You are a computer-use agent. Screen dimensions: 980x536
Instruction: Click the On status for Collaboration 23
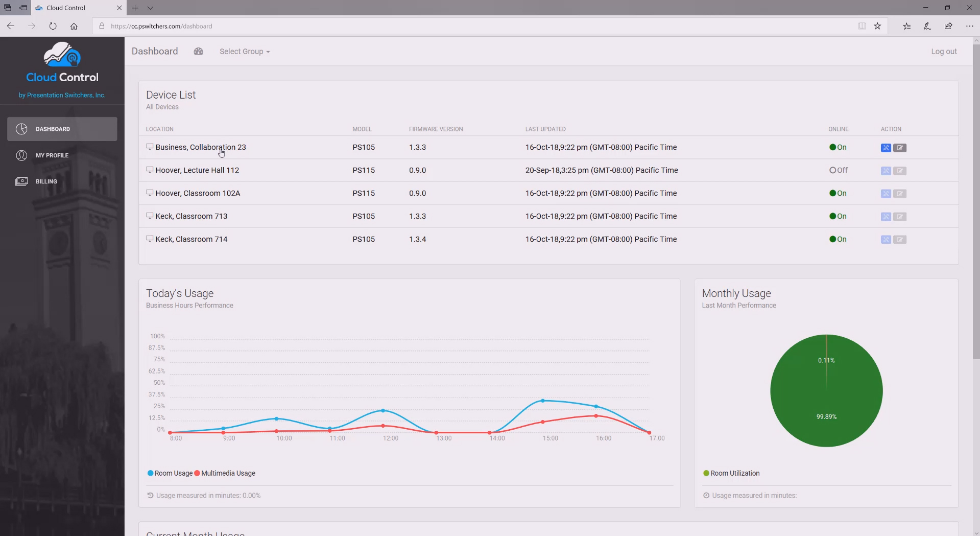pyautogui.click(x=838, y=147)
